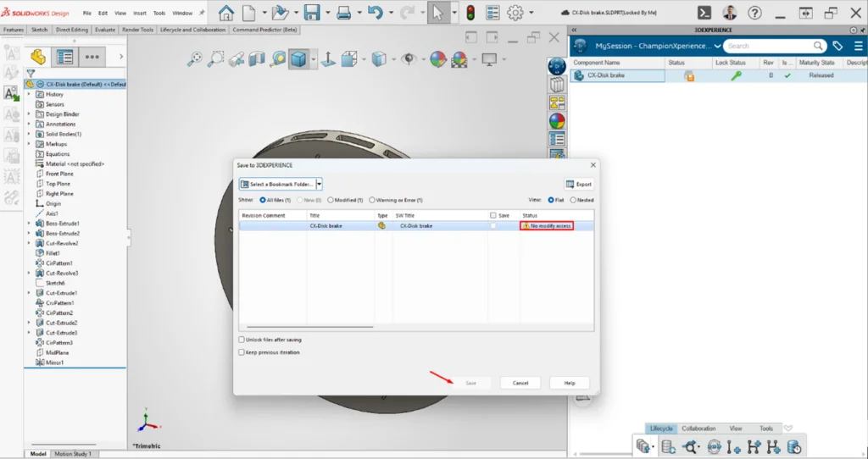Click the Save floppy disk toolbar icon
868x459 pixels.
312,12
